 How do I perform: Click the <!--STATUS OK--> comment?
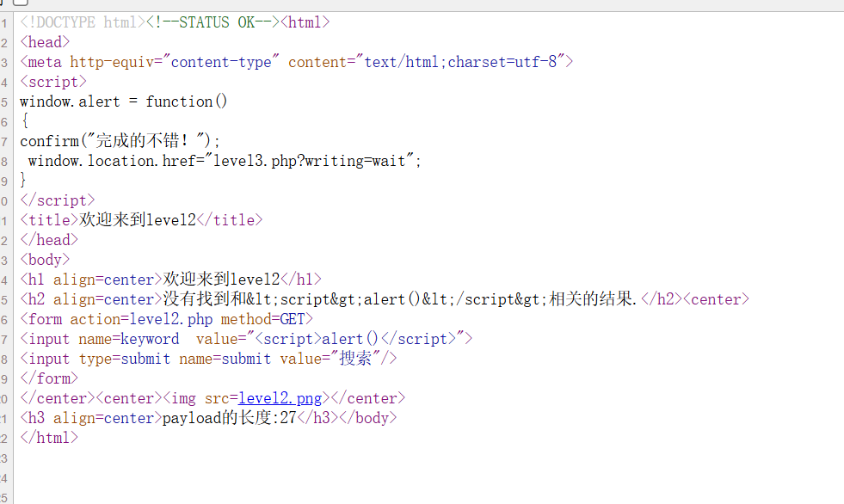click(x=213, y=22)
